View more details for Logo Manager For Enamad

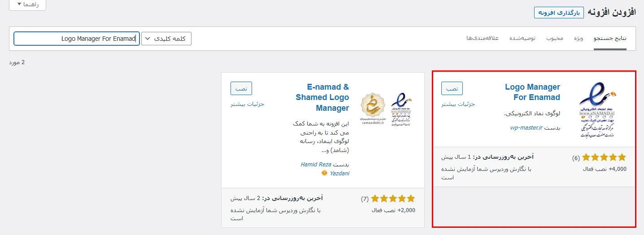[458, 104]
